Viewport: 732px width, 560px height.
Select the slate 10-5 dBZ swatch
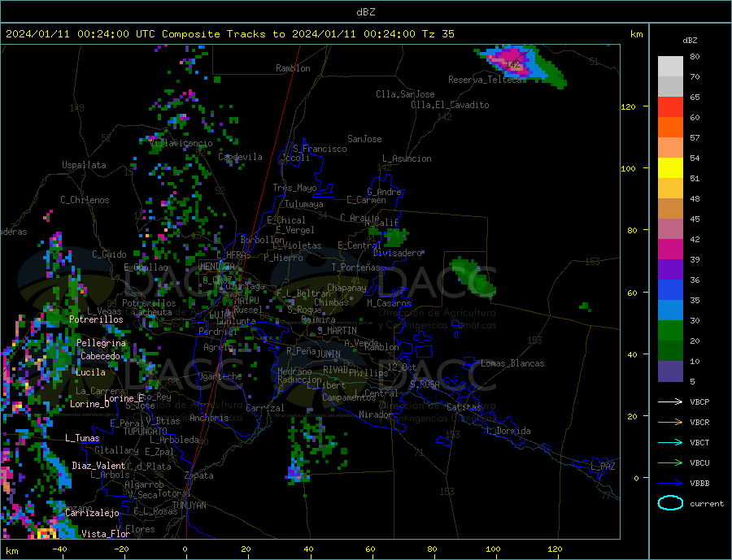coord(670,371)
